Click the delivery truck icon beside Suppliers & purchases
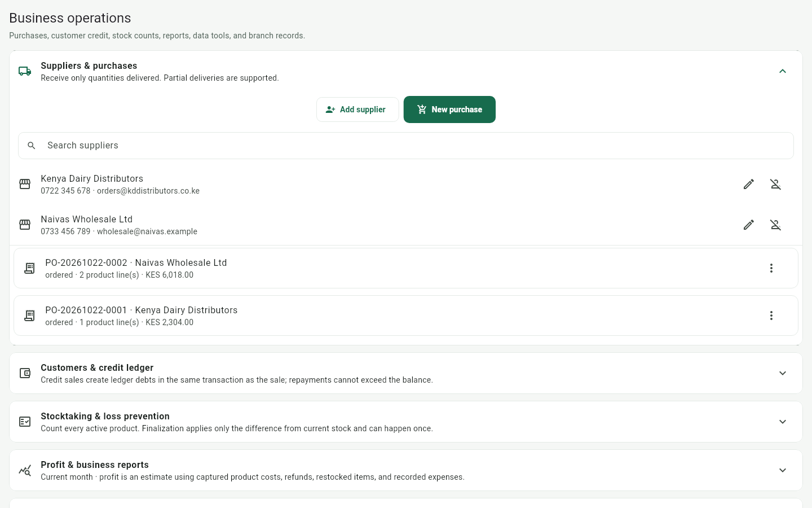The image size is (812, 508). click(x=25, y=71)
